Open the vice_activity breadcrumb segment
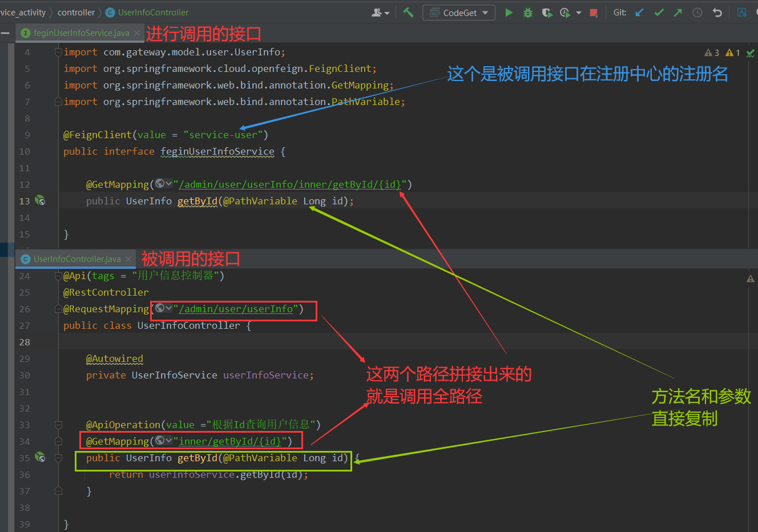Viewport: 758px width, 532px height. (23, 13)
